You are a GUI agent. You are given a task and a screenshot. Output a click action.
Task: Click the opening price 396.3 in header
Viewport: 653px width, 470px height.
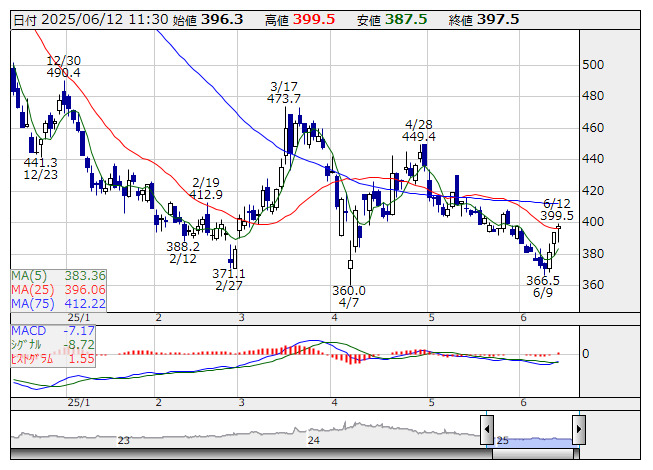coord(222,20)
